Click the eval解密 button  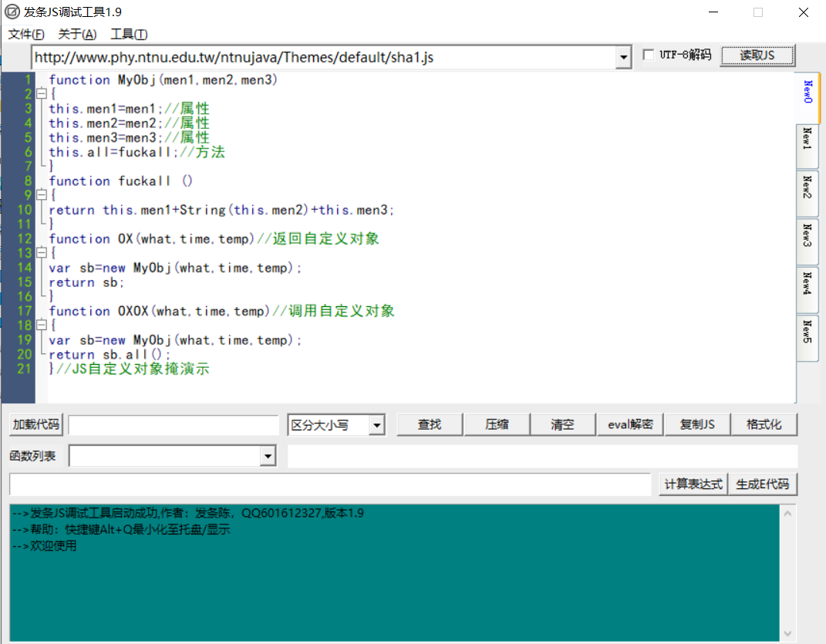[x=630, y=425]
